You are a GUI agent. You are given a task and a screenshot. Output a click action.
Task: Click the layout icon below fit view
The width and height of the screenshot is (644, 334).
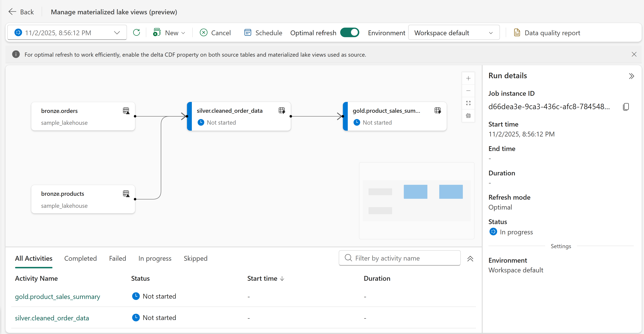coord(468,116)
